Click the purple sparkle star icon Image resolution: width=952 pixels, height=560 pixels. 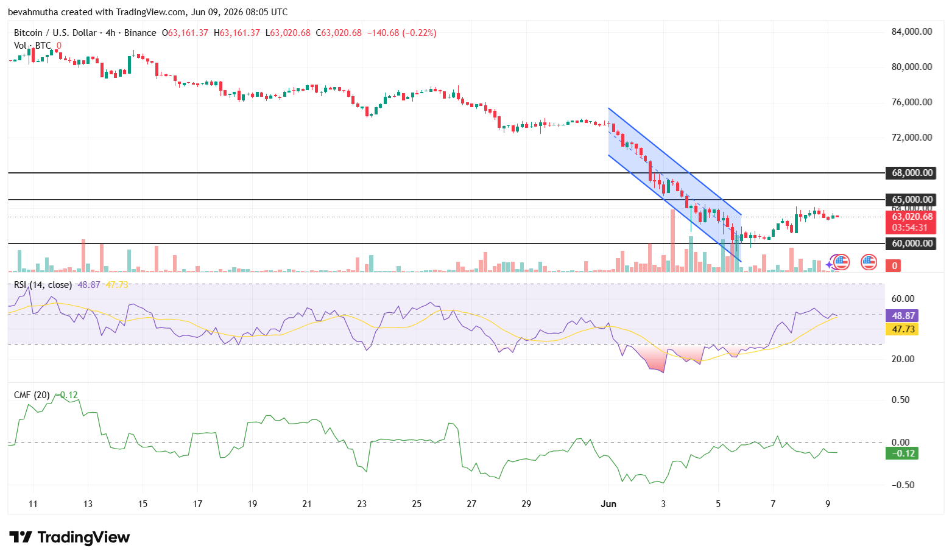(x=829, y=265)
